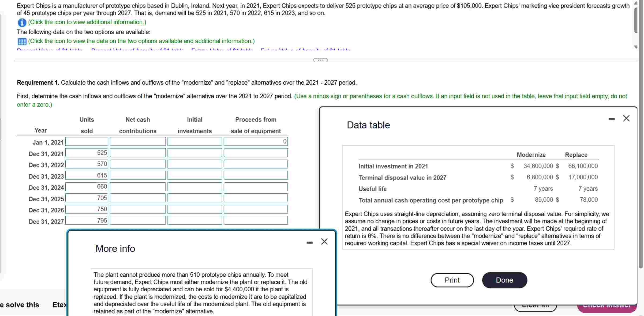Click the Net cash contributions field for Dec 31, 2021
Screen dimensions: 644x316
(x=138, y=153)
